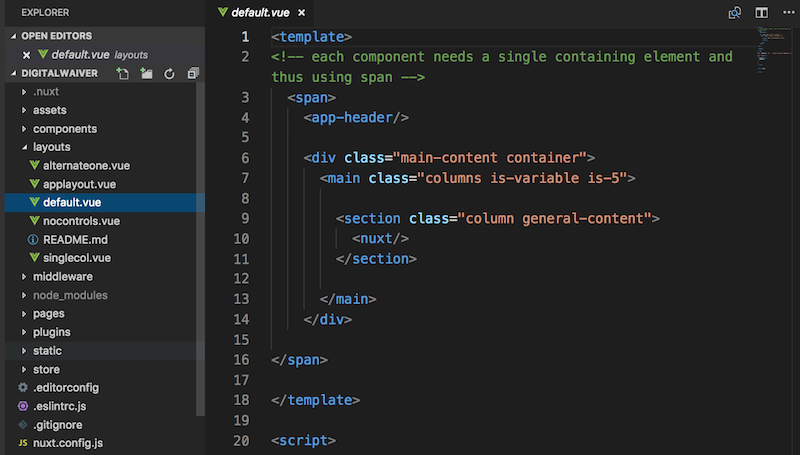Close default.vue in the Open Editors list
The width and height of the screenshot is (800, 455).
tap(26, 55)
